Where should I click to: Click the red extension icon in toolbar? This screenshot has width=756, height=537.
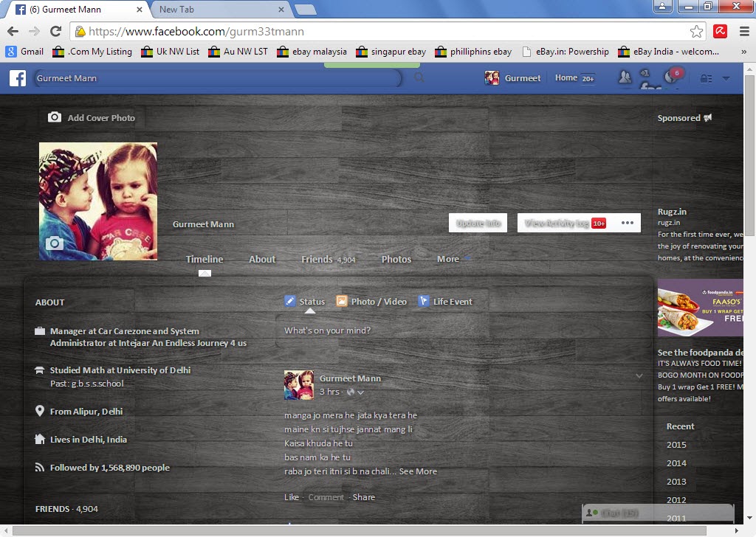click(721, 31)
